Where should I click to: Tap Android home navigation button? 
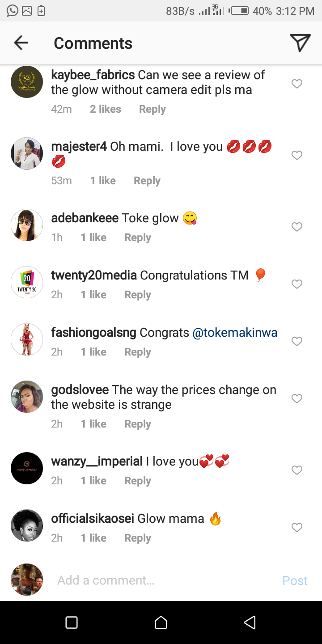coord(161,623)
